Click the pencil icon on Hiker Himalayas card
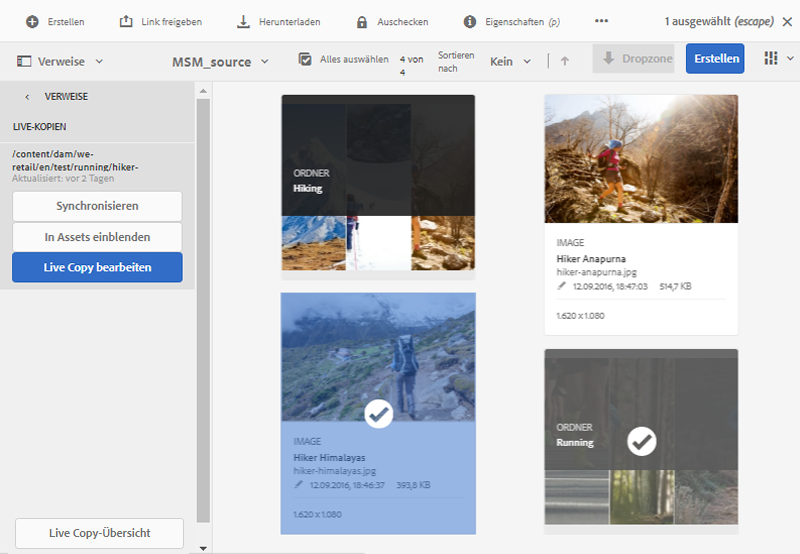The image size is (800, 554). pyautogui.click(x=298, y=485)
